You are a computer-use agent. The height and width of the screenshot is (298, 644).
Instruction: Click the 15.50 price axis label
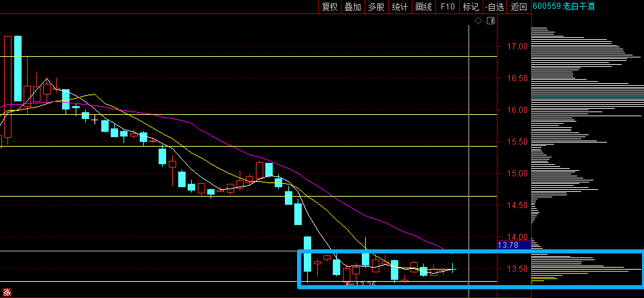tap(516, 142)
